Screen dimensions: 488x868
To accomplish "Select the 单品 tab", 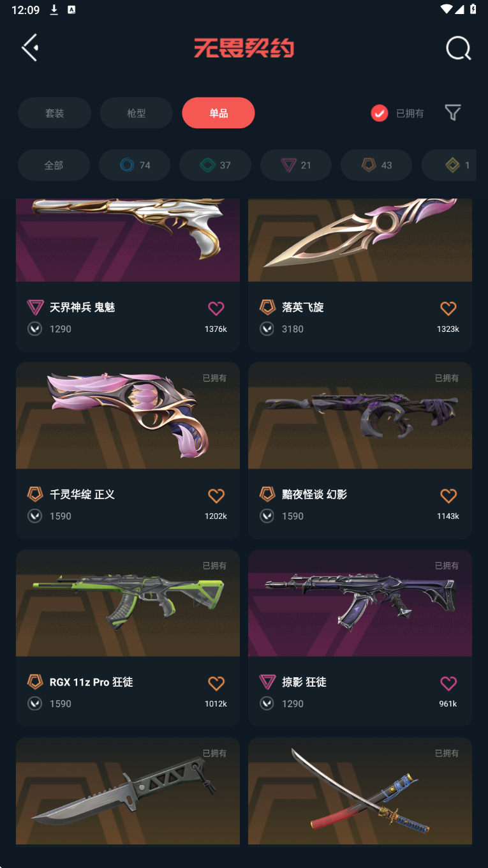I will 218,113.
